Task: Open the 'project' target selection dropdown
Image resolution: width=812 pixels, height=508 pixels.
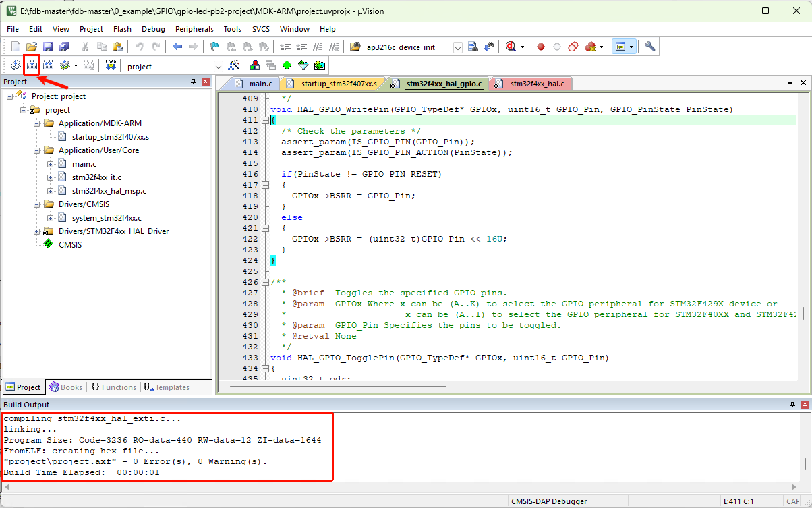Action: (x=218, y=66)
